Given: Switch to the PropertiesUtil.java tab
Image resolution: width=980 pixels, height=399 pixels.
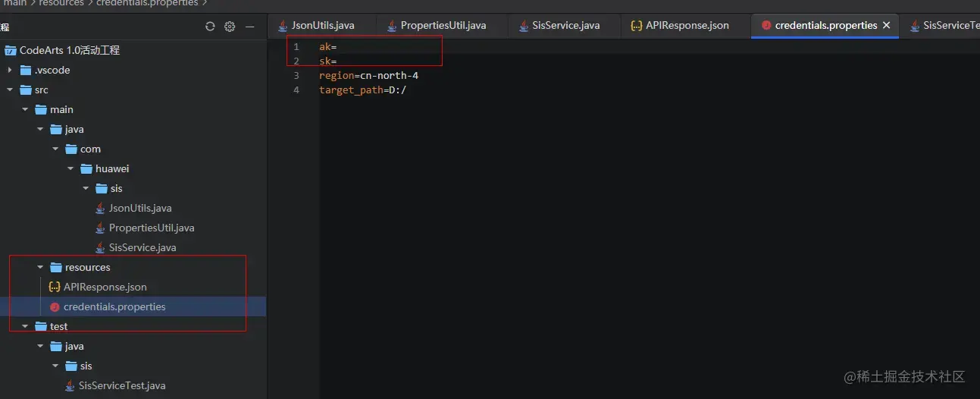Looking at the screenshot, I should [443, 26].
